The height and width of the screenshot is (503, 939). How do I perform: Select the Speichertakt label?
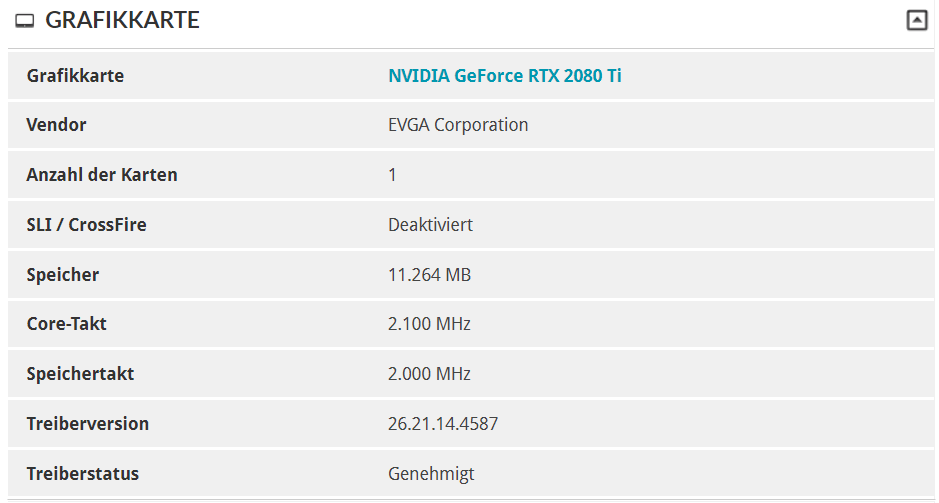click(80, 374)
